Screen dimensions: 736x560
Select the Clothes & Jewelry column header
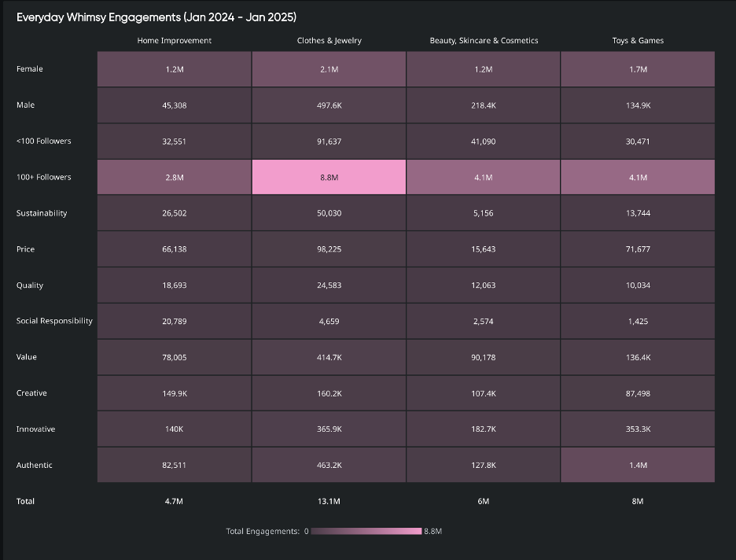click(x=329, y=40)
